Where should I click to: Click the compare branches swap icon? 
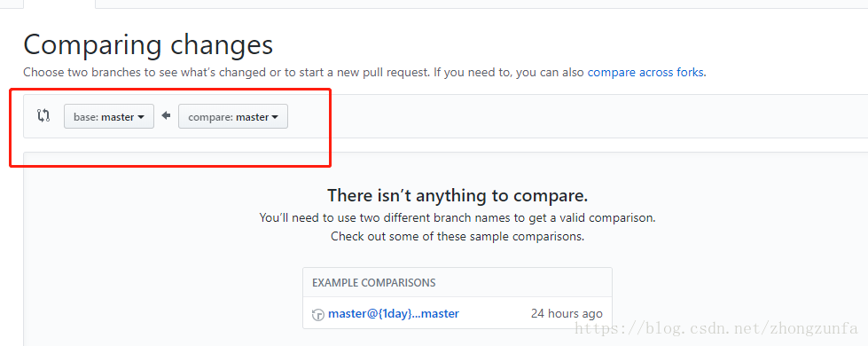43,115
